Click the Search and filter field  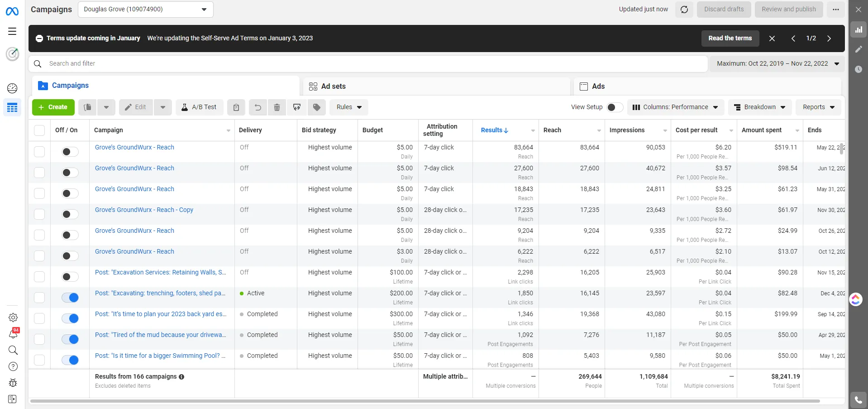tap(368, 64)
